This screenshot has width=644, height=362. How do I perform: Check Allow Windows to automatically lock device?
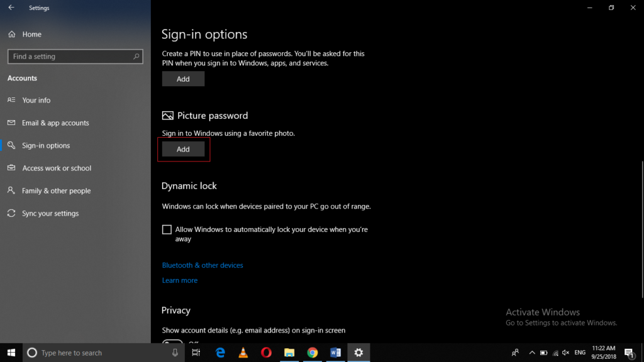(x=167, y=229)
